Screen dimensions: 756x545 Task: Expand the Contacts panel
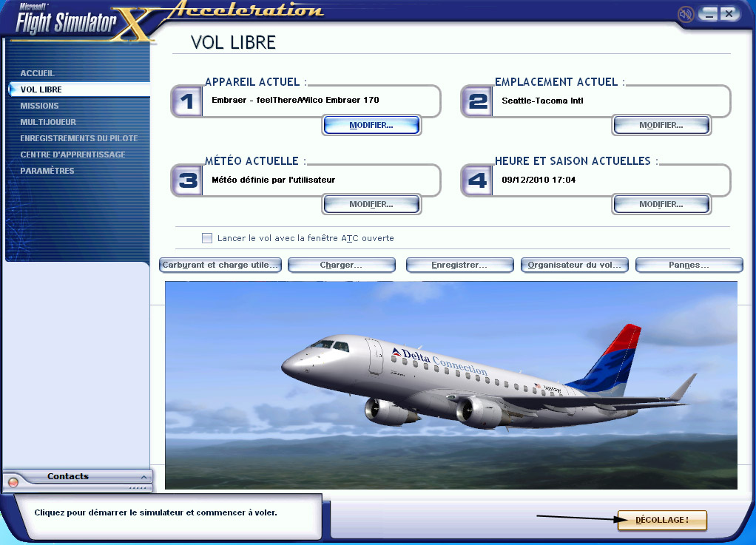click(144, 476)
